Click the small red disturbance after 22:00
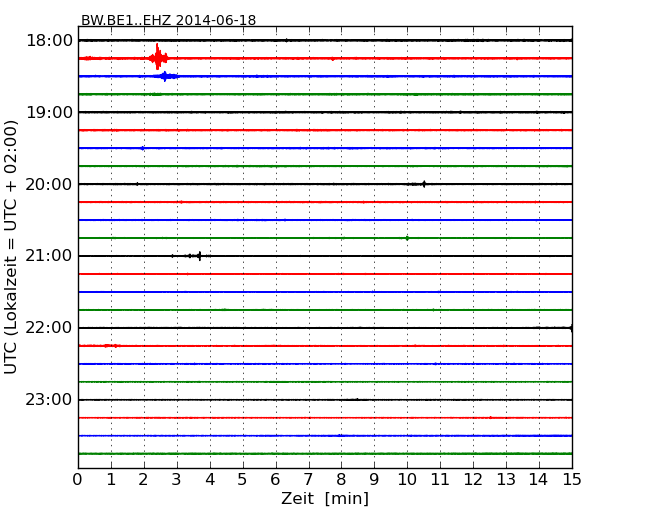This screenshot has width=650, height=520. 110,345
